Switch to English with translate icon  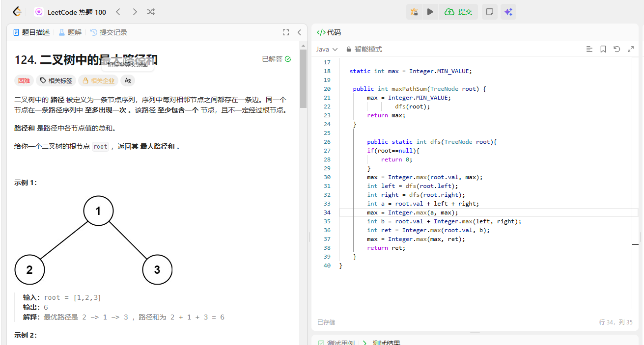click(128, 80)
